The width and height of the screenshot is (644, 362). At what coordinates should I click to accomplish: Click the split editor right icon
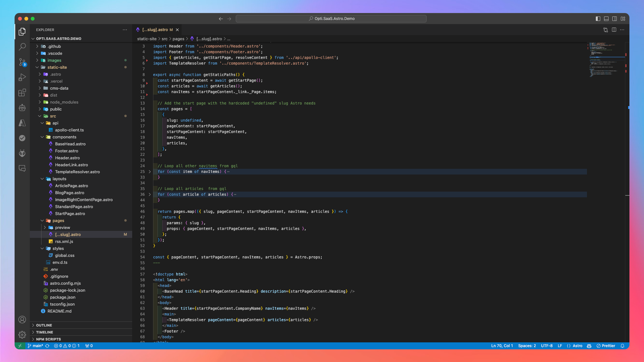[614, 30]
